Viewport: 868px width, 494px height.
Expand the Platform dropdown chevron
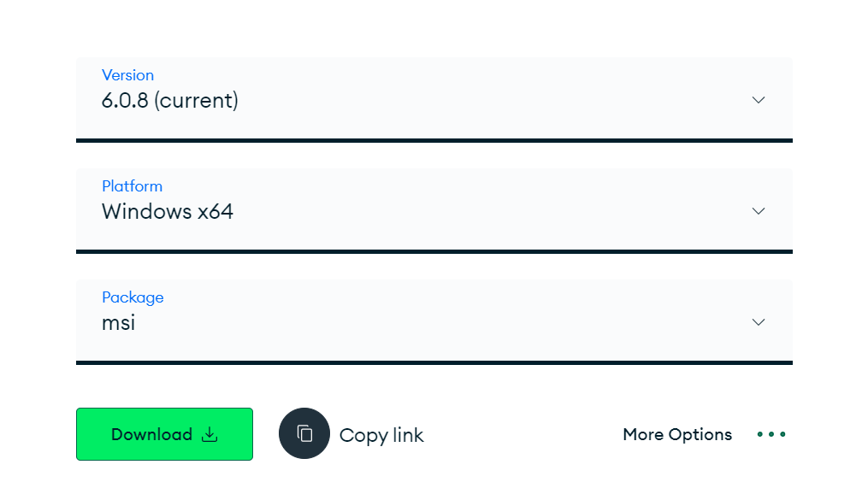pyautogui.click(x=758, y=211)
